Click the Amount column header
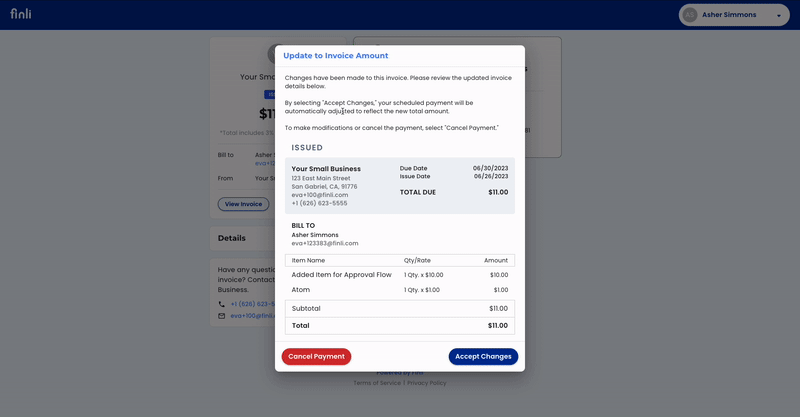The image size is (800, 417). click(x=496, y=260)
